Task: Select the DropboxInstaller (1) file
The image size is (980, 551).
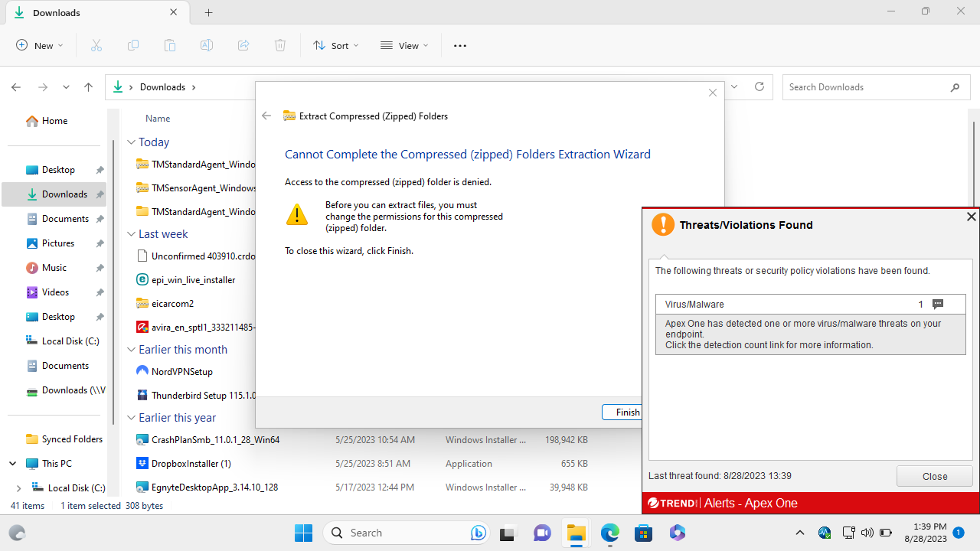Action: tap(191, 464)
